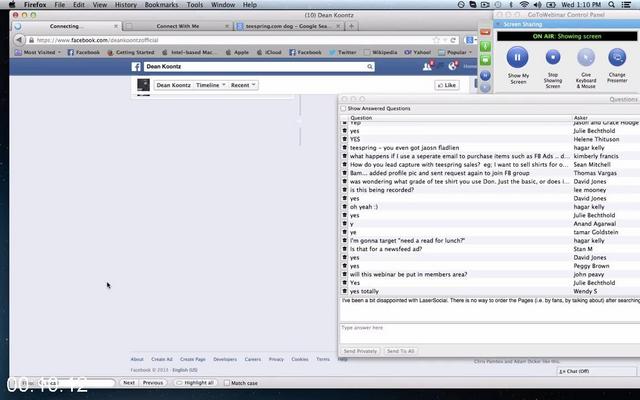Select 'will this webinar be put in members area?' row
Viewport: 640px width, 400px height.
490,274
